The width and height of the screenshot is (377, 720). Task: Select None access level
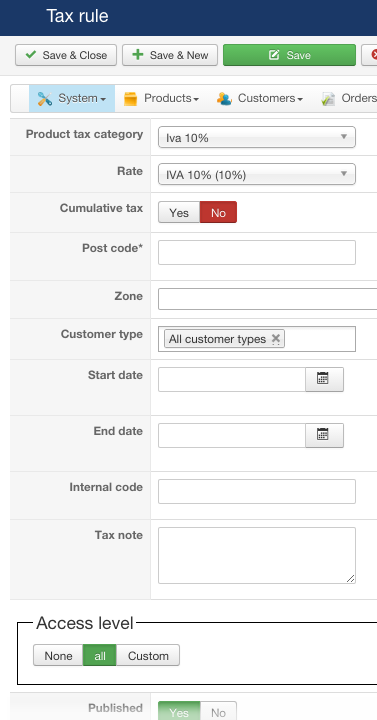(58, 656)
